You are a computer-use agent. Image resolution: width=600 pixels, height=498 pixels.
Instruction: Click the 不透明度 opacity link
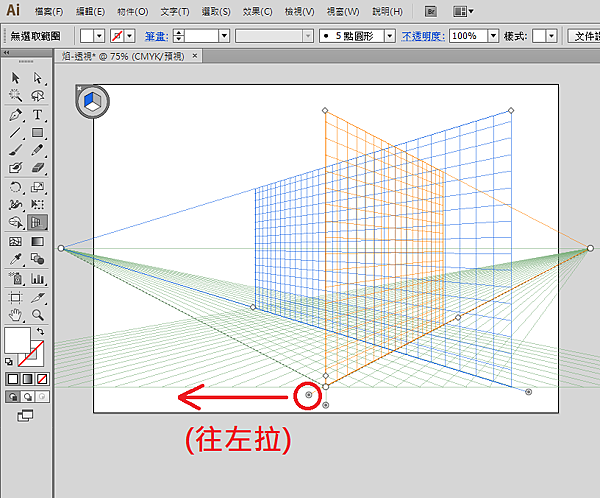coord(423,37)
